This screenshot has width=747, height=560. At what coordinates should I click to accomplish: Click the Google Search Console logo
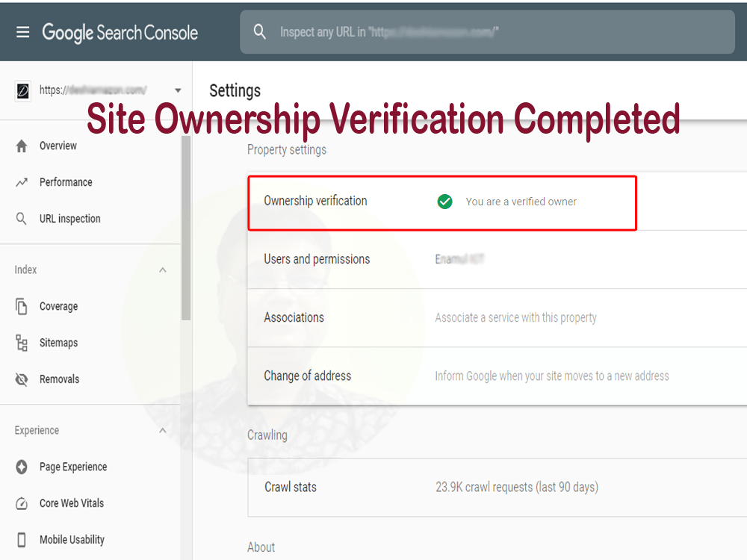(120, 32)
